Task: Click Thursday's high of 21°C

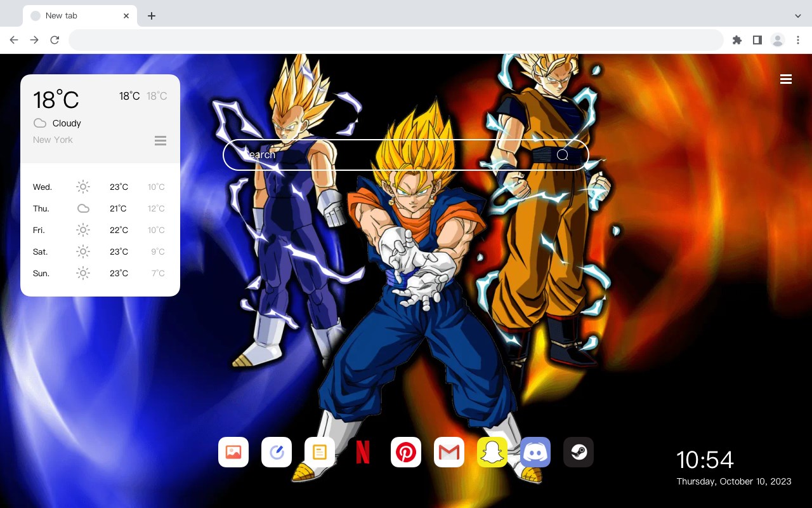Action: [118, 208]
